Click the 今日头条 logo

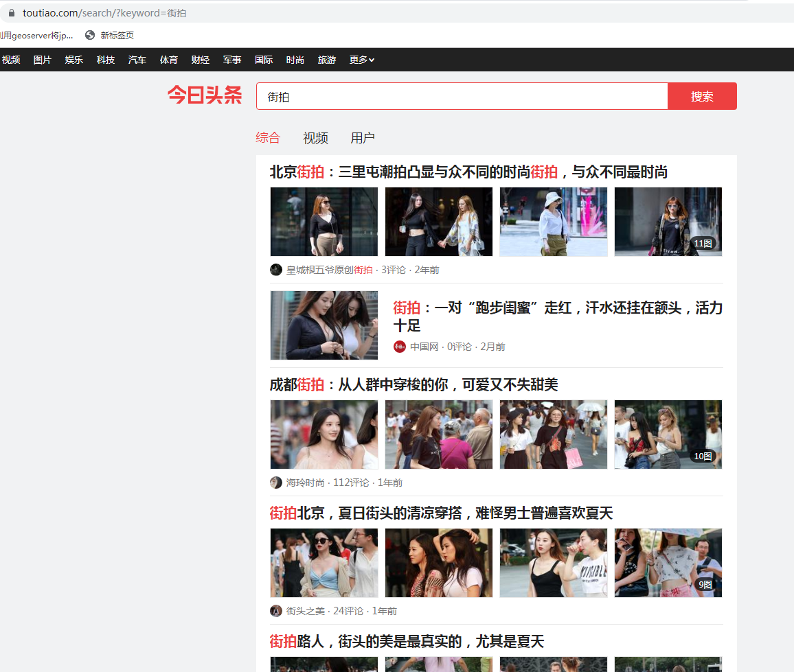(205, 95)
